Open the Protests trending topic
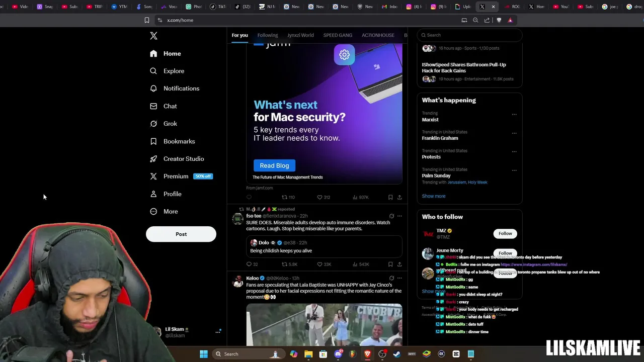 431,157
